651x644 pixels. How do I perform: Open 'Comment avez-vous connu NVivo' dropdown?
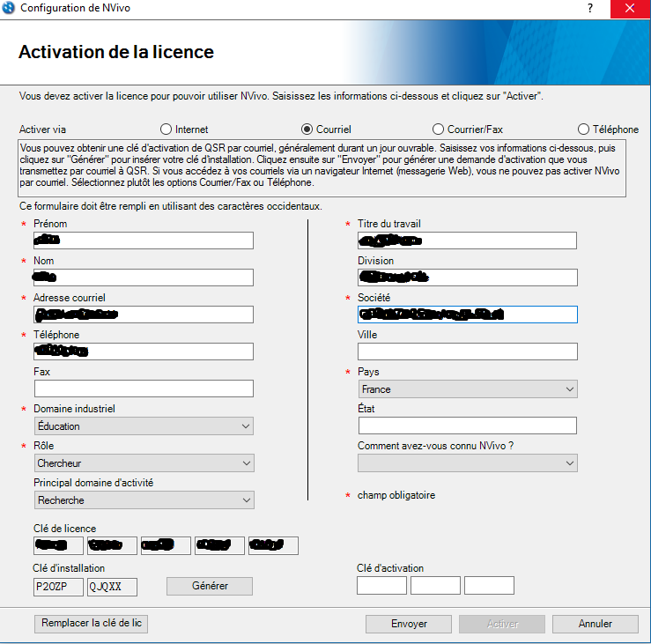point(468,463)
